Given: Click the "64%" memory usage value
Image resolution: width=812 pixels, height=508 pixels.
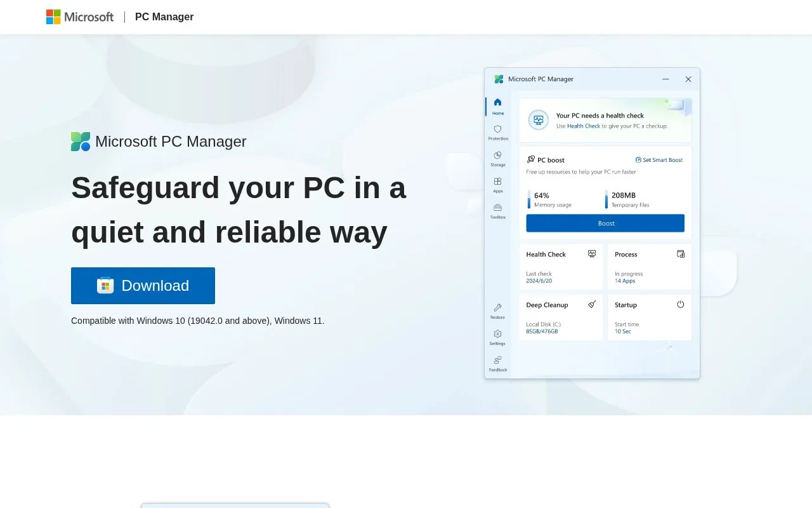Looking at the screenshot, I should point(542,196).
